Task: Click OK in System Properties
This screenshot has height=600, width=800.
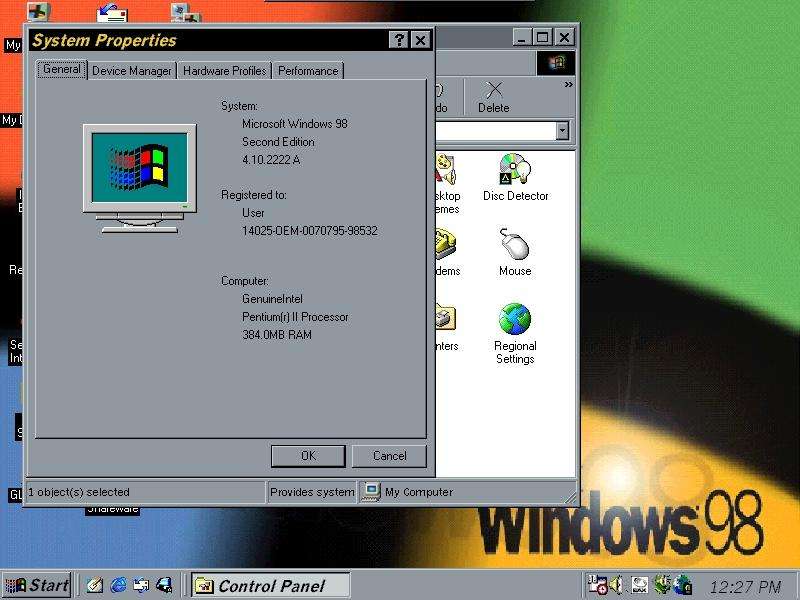Action: click(308, 456)
